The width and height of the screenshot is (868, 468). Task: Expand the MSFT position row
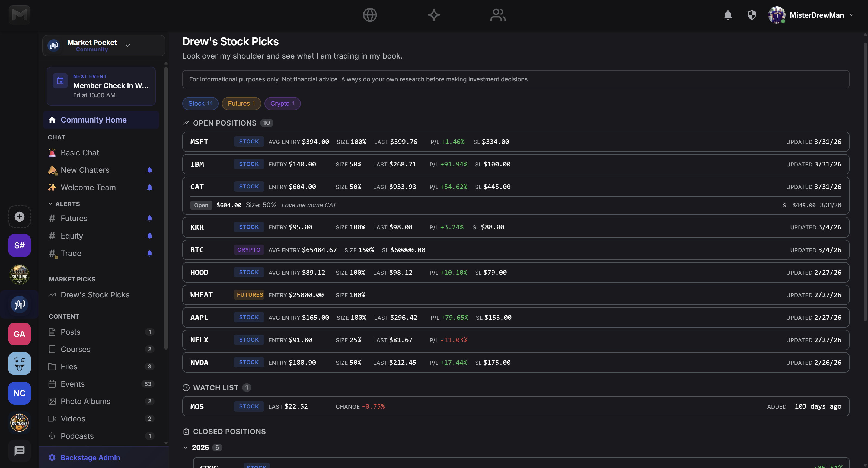point(516,142)
